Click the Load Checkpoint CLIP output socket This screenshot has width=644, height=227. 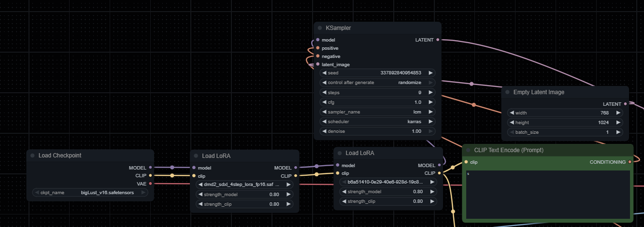point(150,176)
